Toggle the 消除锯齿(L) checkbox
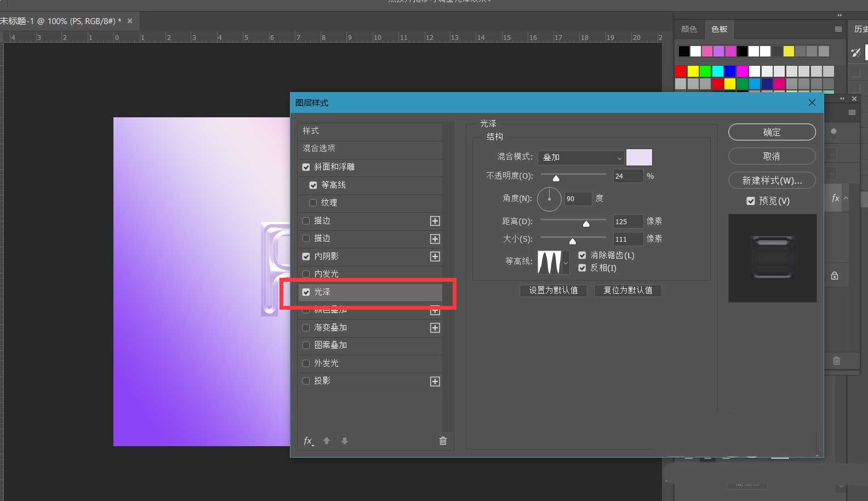 tap(582, 255)
